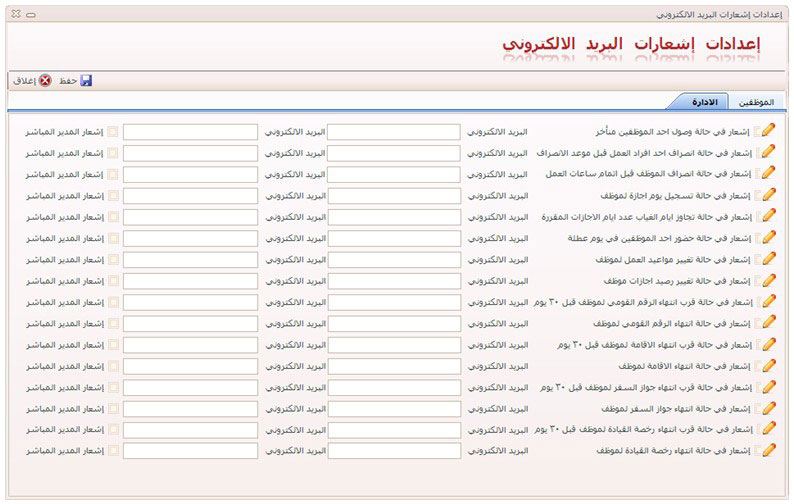The image size is (794, 504).
Task: Click pencil icon for residency (الاقامة) expired row
Action: (x=769, y=365)
